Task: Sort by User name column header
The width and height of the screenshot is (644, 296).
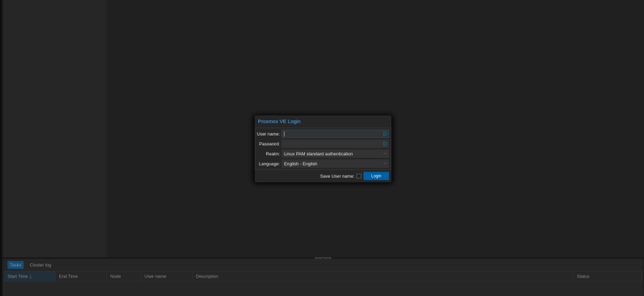Action: click(166, 276)
